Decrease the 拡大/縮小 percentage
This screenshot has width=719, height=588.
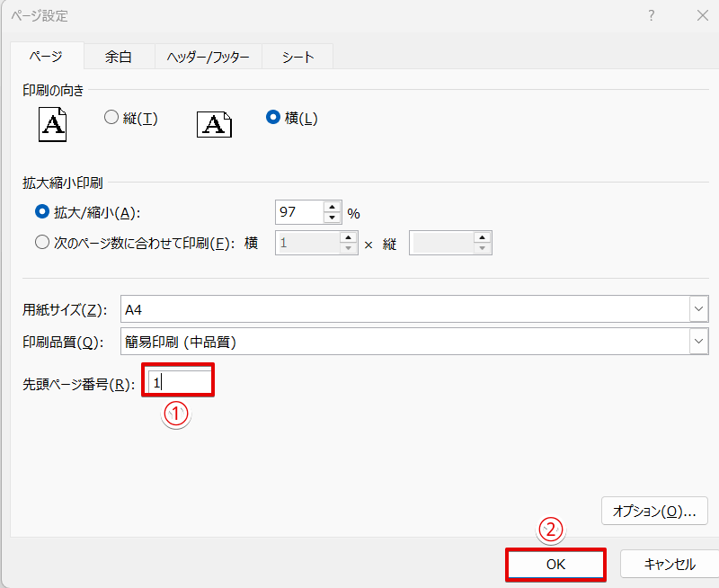[332, 218]
